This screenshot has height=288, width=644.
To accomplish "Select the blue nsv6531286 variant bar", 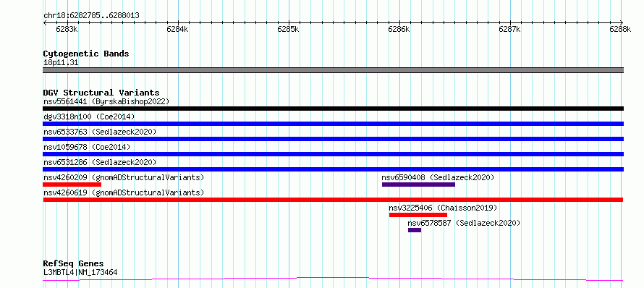I will tap(333, 169).
